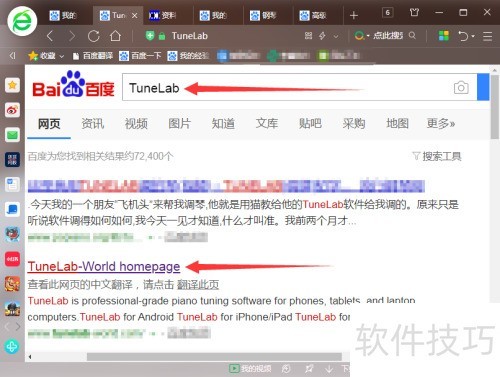Switch to the 文库 results tab
This screenshot has width=500, height=377.
267,123
